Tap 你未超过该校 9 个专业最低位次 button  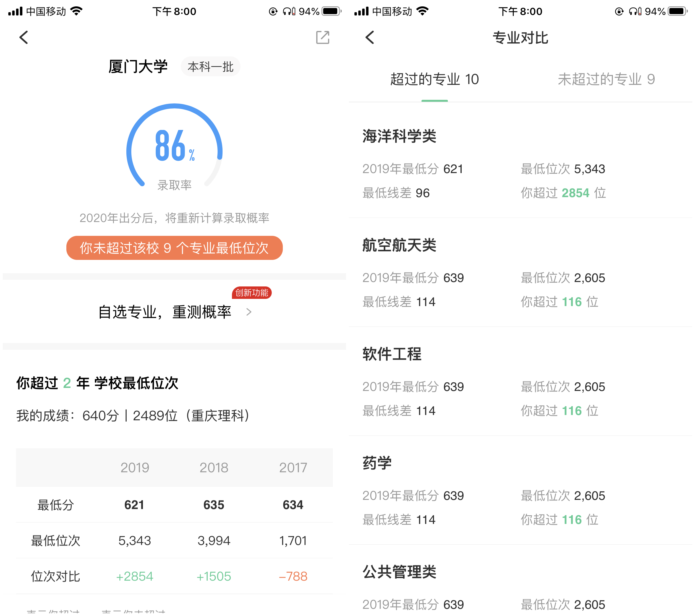(x=174, y=248)
